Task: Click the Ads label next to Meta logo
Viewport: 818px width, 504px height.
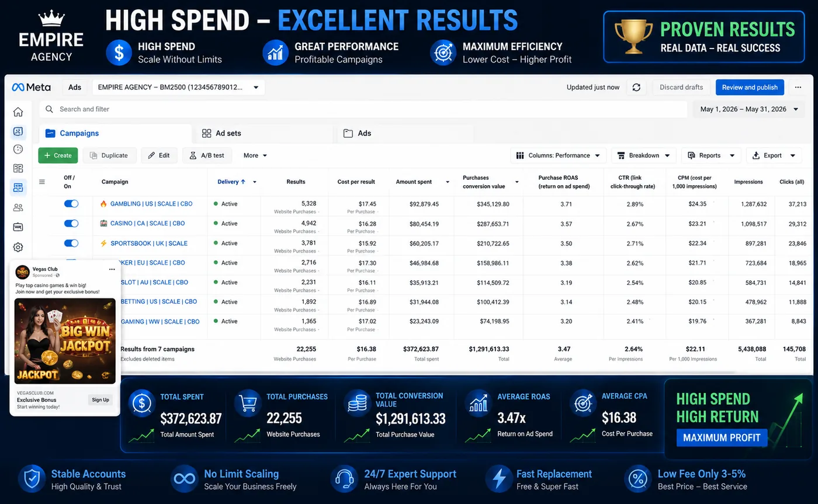Action: [75, 88]
